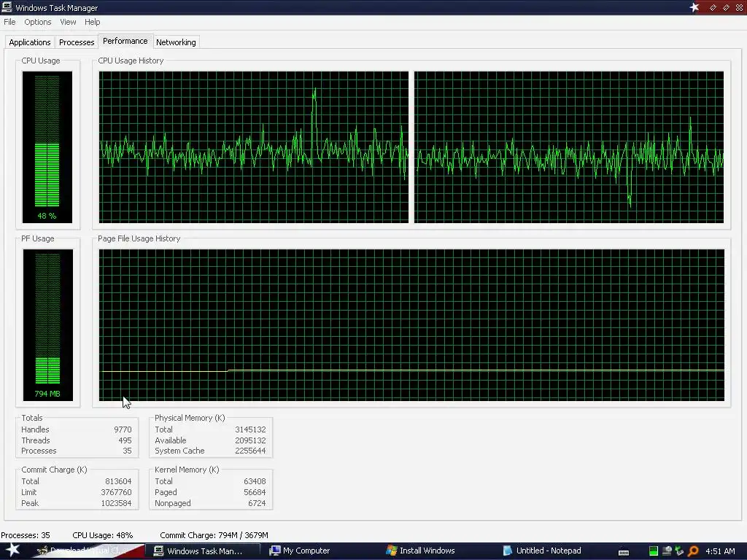Screen dimensions: 747x560
Task: Click the Page File Usage History graph
Action: click(411, 324)
